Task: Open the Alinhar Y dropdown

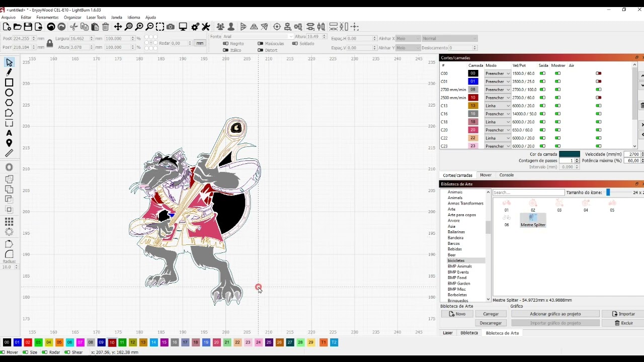Action: [408, 48]
